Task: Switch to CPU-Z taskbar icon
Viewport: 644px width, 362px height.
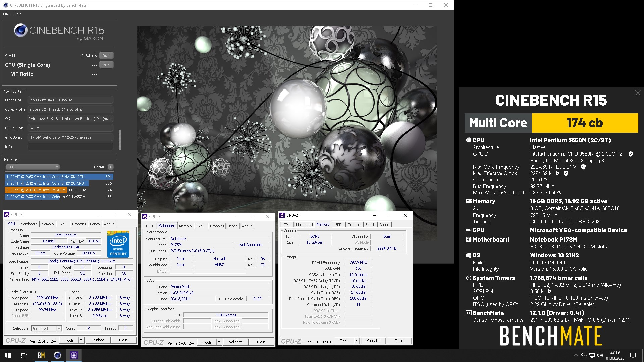Action: pyautogui.click(x=74, y=355)
